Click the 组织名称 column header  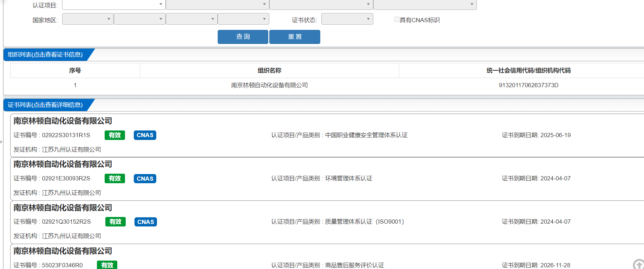coord(269,70)
